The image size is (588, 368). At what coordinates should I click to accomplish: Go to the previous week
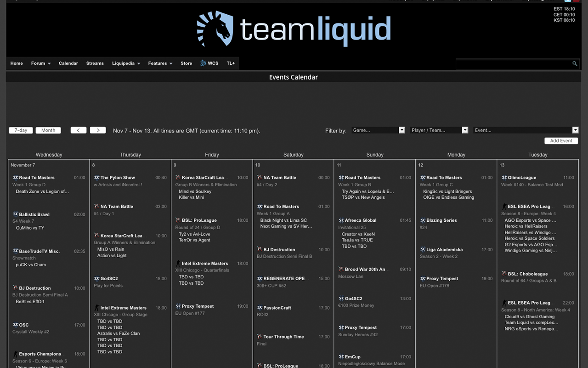point(79,130)
